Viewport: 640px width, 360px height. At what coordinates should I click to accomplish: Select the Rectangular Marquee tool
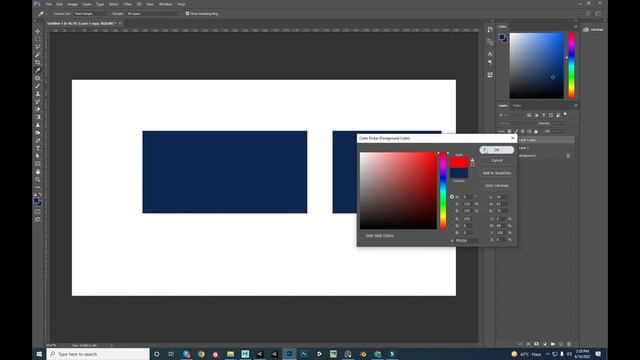click(38, 39)
